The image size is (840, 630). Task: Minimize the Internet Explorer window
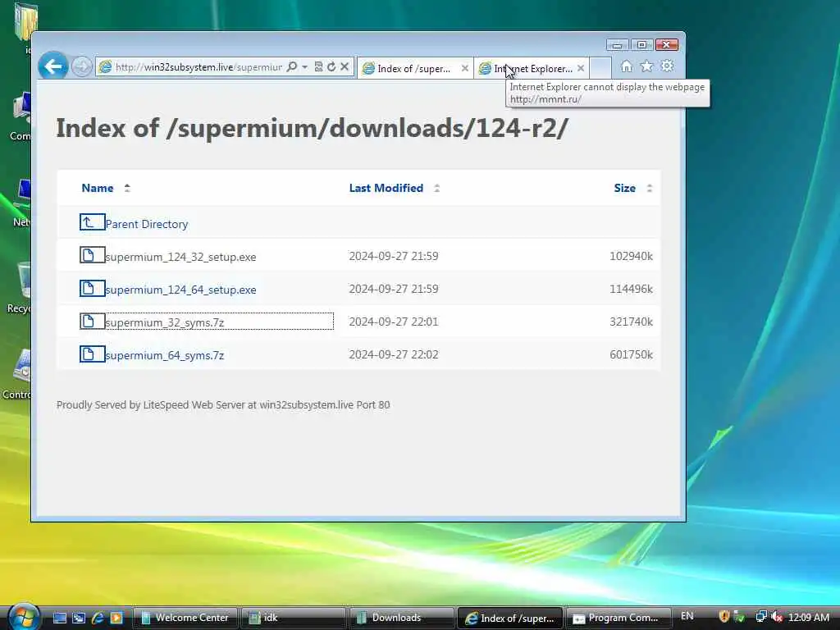[x=617, y=45]
